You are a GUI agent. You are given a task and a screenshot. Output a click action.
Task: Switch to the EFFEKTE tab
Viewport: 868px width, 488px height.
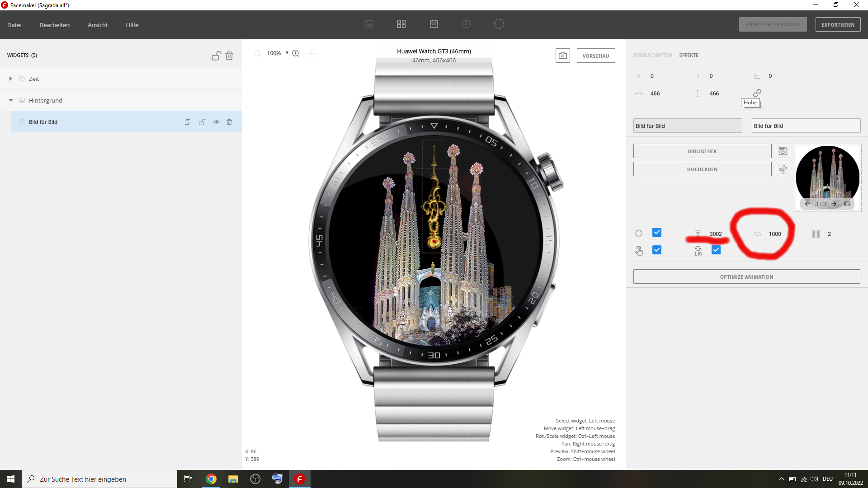click(689, 55)
